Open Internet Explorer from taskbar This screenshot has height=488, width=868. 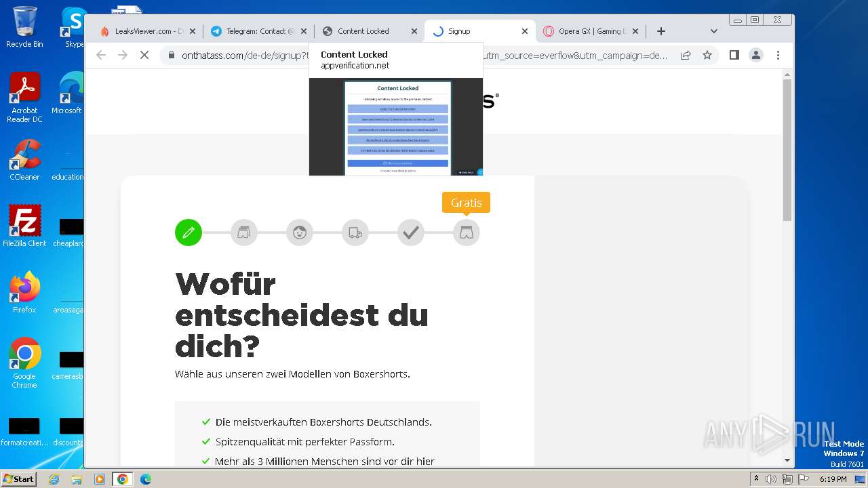(x=54, y=479)
